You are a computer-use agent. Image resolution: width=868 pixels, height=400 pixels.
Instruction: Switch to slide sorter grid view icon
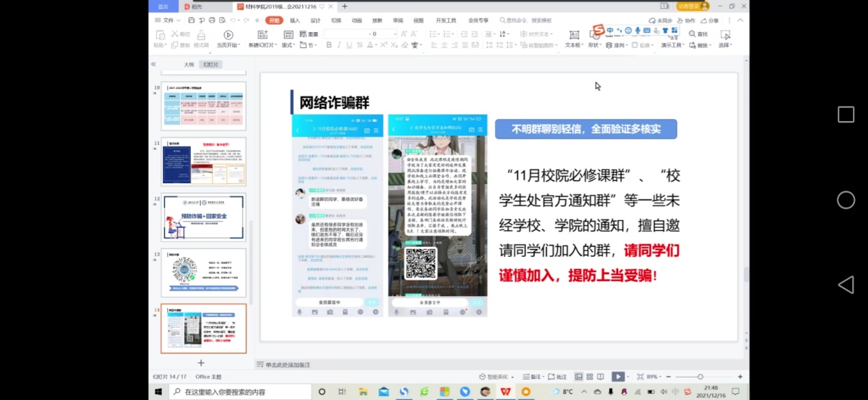(589, 377)
